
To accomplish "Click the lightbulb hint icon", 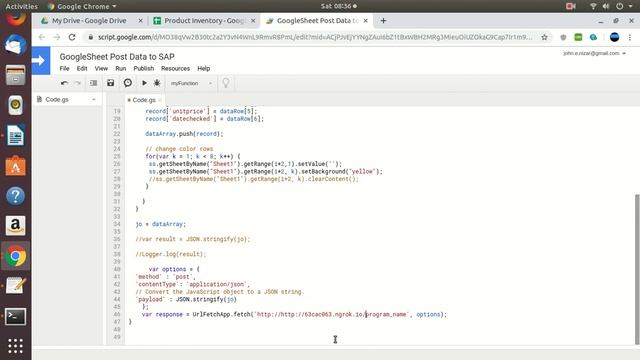I will tap(226, 83).
